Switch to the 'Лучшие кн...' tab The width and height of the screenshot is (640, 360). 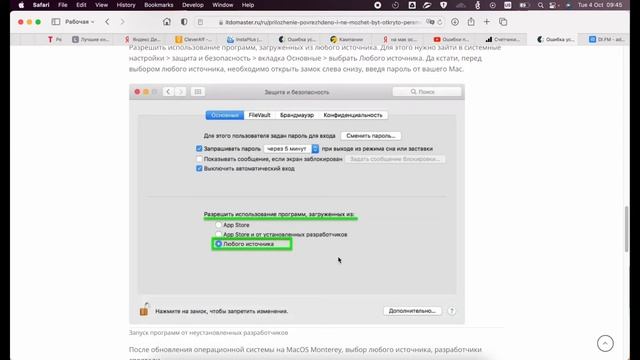click(x=90, y=39)
